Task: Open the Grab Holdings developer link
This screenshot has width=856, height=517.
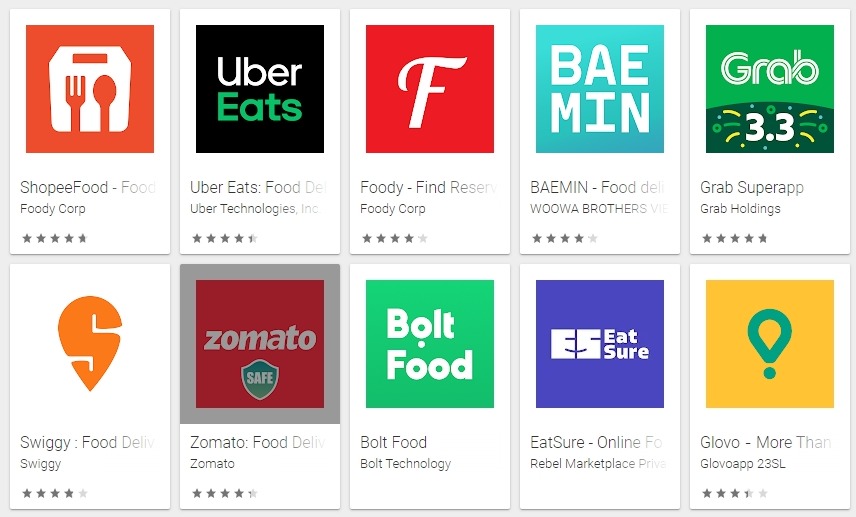Action: point(740,209)
